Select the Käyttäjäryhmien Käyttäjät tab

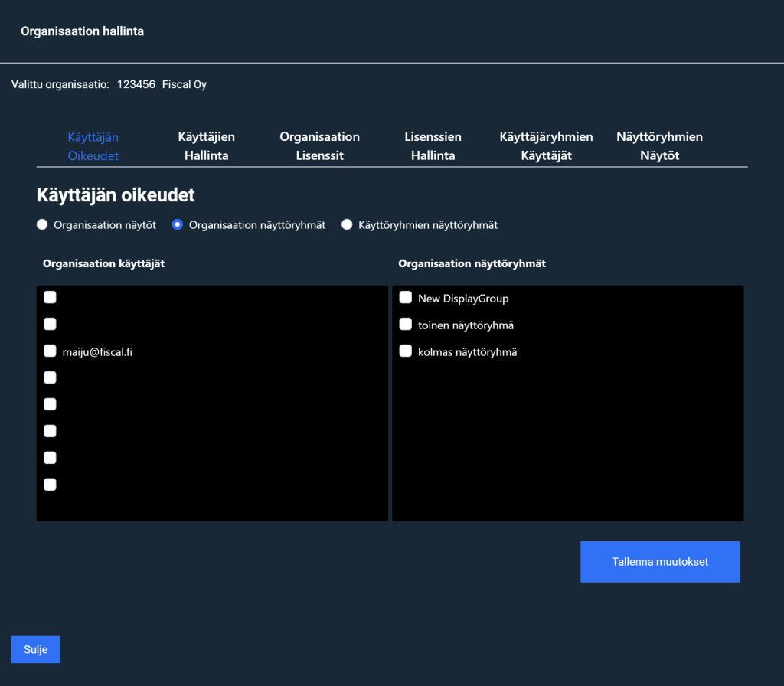point(546,146)
